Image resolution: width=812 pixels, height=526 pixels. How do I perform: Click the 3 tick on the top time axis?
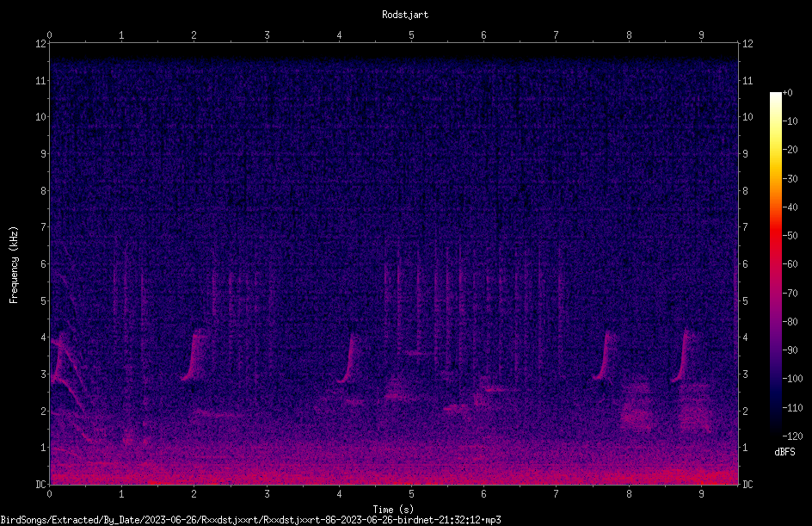coord(267,35)
